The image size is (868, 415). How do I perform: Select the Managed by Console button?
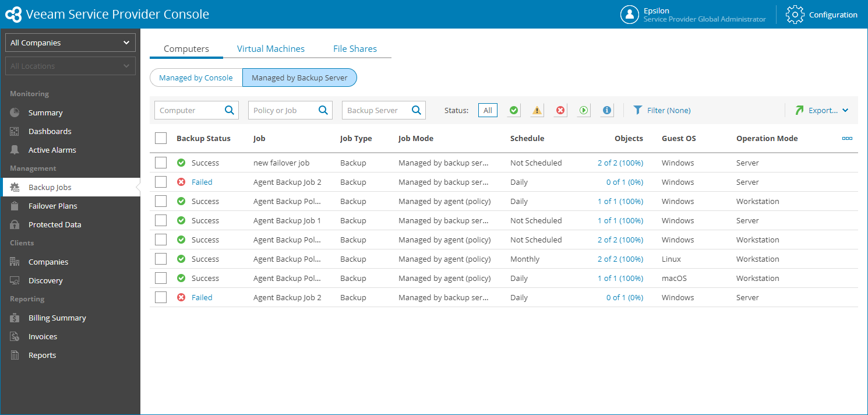click(196, 78)
